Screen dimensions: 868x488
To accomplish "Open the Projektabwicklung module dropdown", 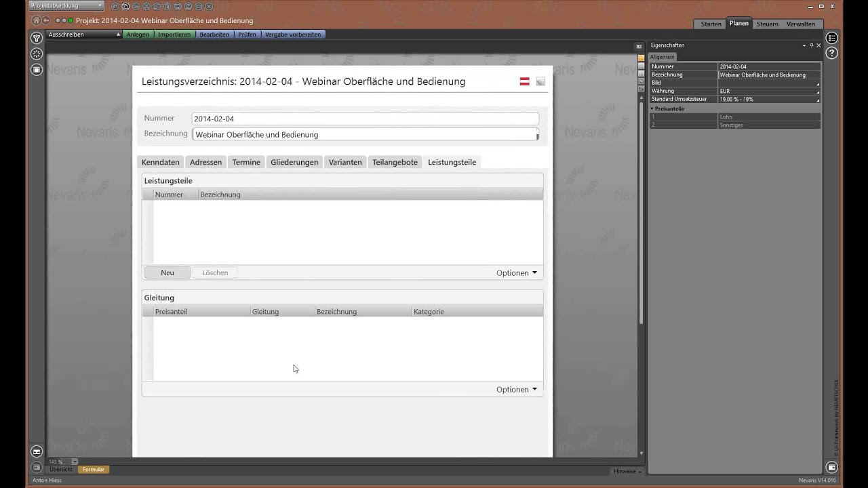I will [x=66, y=5].
